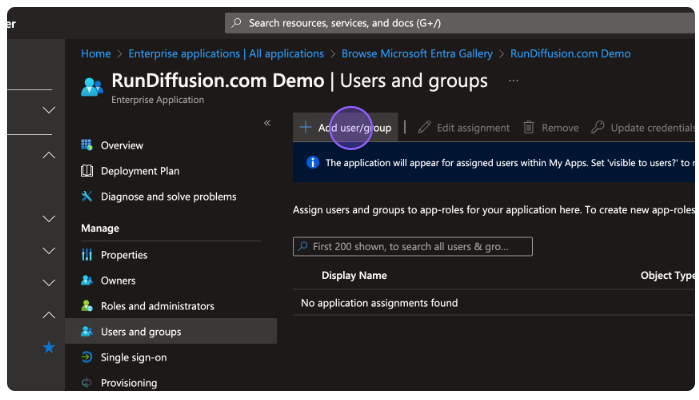The image size is (699, 400).
Task: Go to Home breadcrumb link
Action: (96, 54)
